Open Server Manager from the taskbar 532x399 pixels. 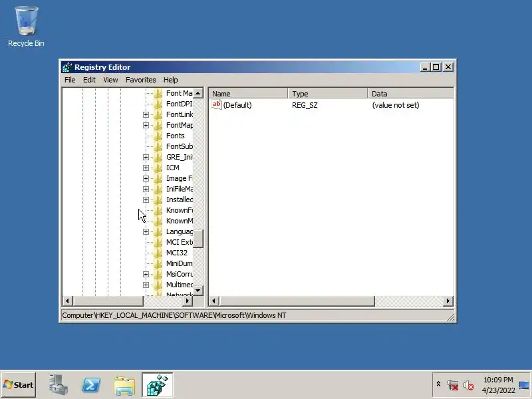(x=58, y=385)
